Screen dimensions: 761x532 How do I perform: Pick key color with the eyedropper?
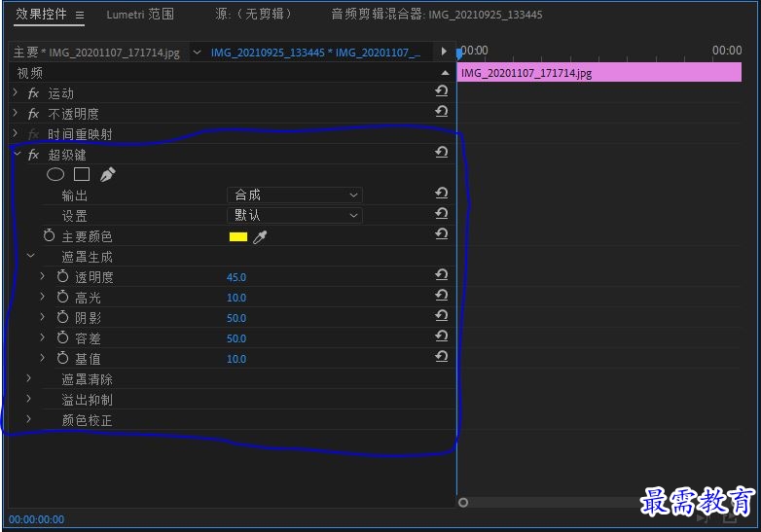point(260,237)
